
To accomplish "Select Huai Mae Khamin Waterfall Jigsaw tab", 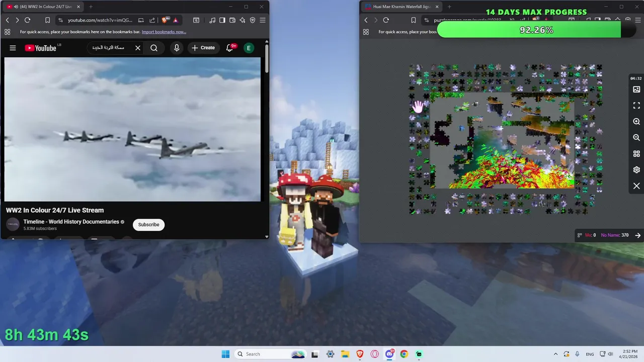I will (x=401, y=7).
